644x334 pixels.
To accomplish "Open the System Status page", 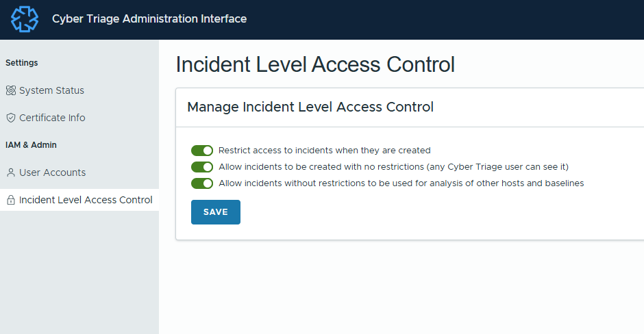I will pyautogui.click(x=51, y=90).
